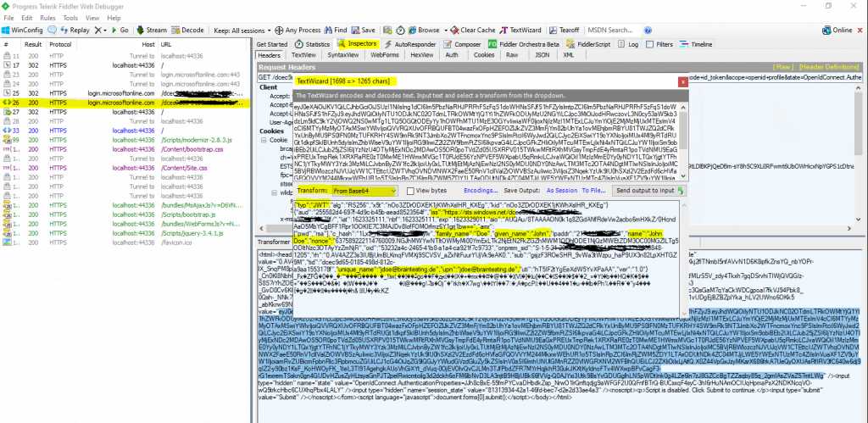
Task: Open the AutoResponder tab
Action: (x=410, y=44)
